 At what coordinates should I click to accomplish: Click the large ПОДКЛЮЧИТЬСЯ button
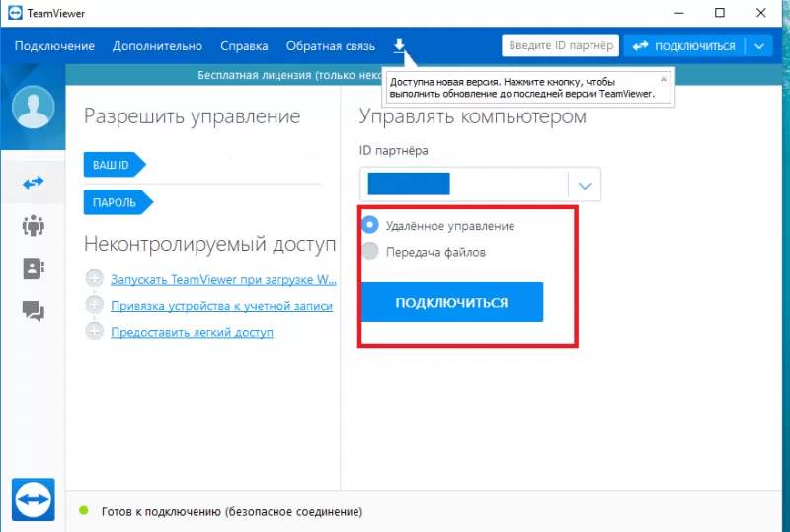pyautogui.click(x=452, y=302)
